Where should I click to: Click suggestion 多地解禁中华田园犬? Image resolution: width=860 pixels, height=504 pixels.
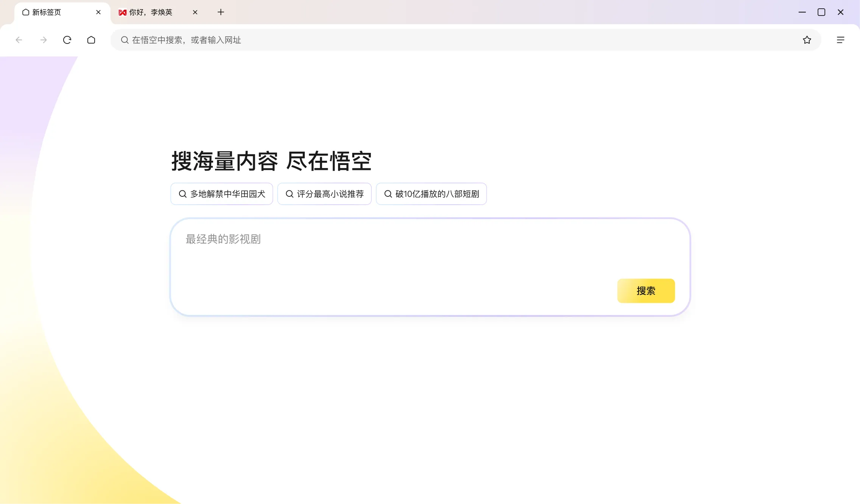222,194
